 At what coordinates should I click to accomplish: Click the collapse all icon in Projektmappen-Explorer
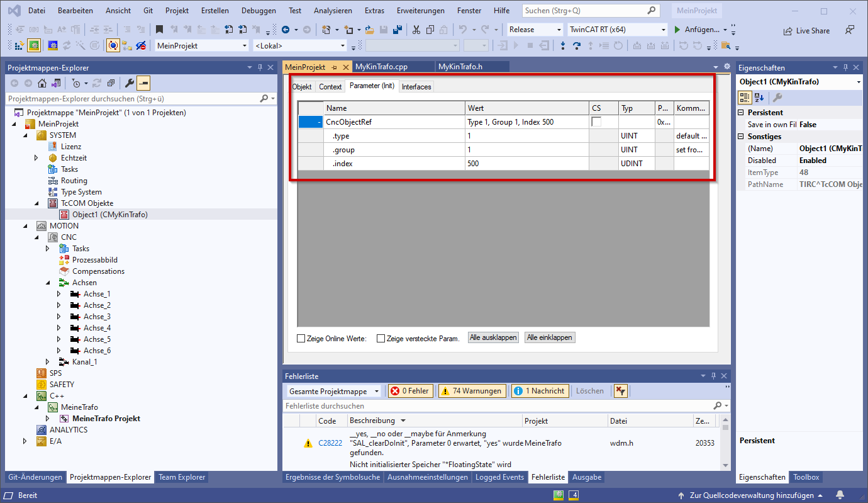point(111,83)
